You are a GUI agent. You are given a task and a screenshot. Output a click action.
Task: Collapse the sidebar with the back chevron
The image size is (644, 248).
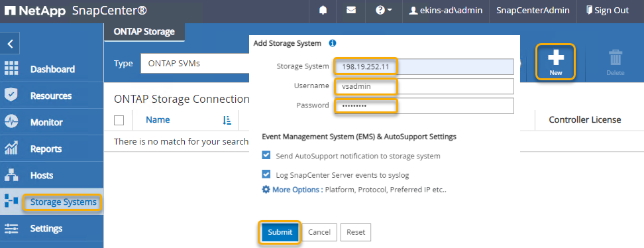point(10,44)
